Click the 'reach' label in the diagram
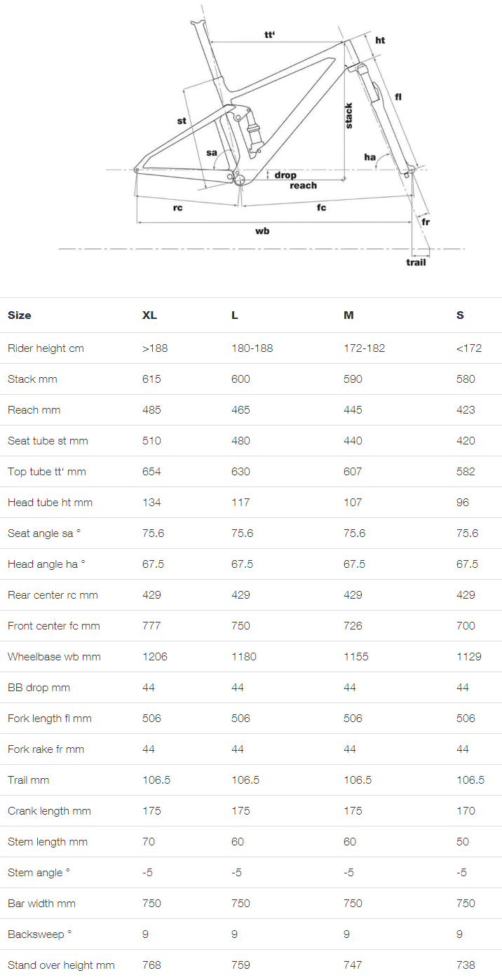 303,186
